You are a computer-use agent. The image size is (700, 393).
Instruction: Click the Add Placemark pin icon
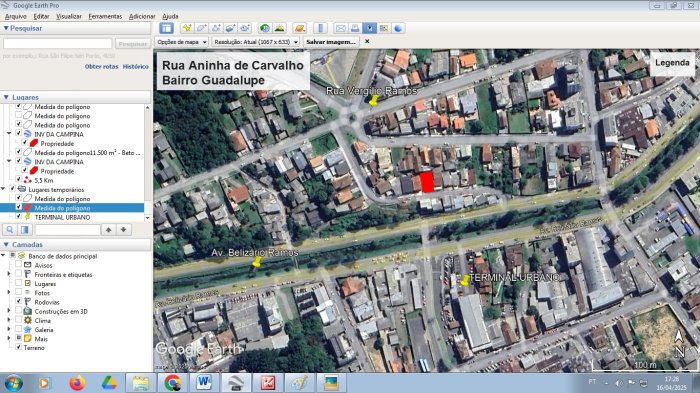[187, 28]
